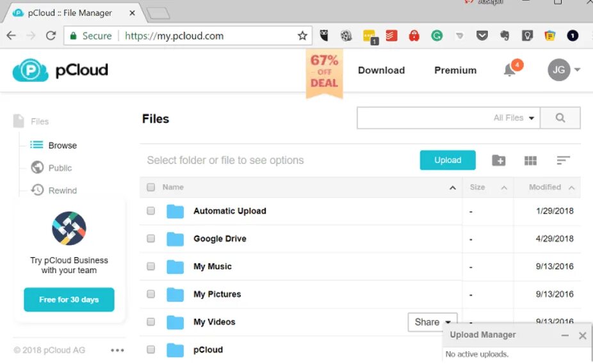Go back in the browser
The width and height of the screenshot is (593, 364).
coord(12,36)
